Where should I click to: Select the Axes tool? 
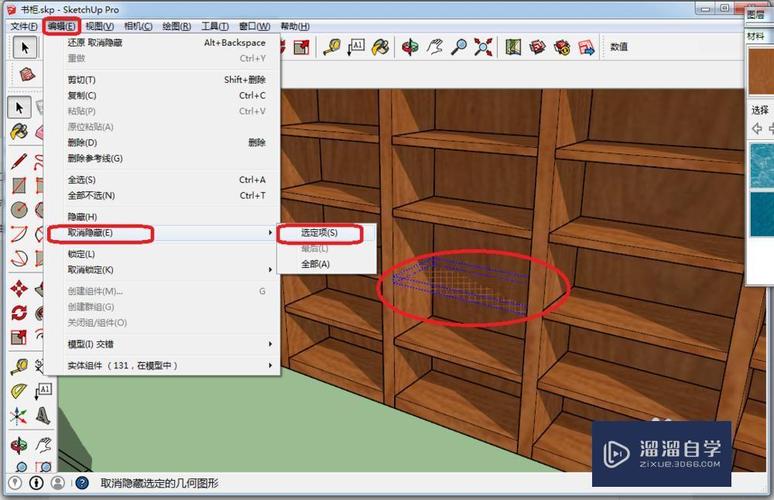[19, 416]
